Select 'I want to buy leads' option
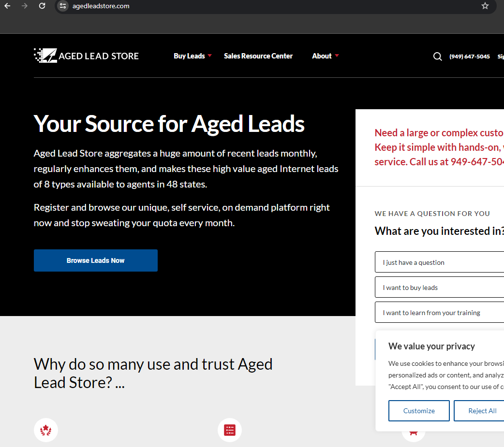Viewport: 504px width, 447px height. pos(439,287)
